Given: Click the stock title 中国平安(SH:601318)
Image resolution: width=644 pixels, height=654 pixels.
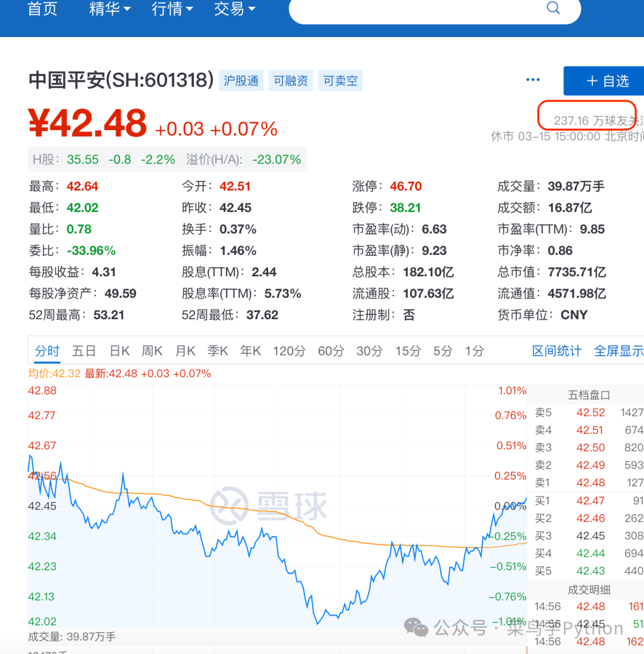Looking at the screenshot, I should pos(121,80).
